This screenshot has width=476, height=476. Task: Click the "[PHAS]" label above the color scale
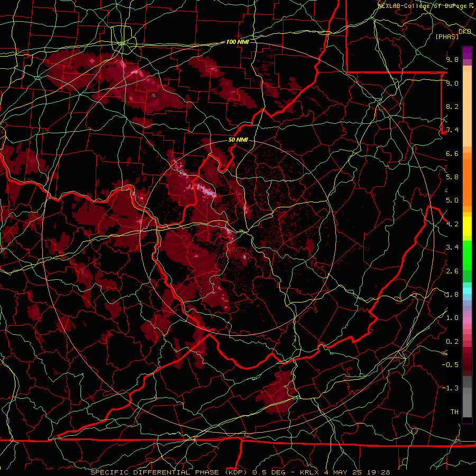tap(447, 36)
